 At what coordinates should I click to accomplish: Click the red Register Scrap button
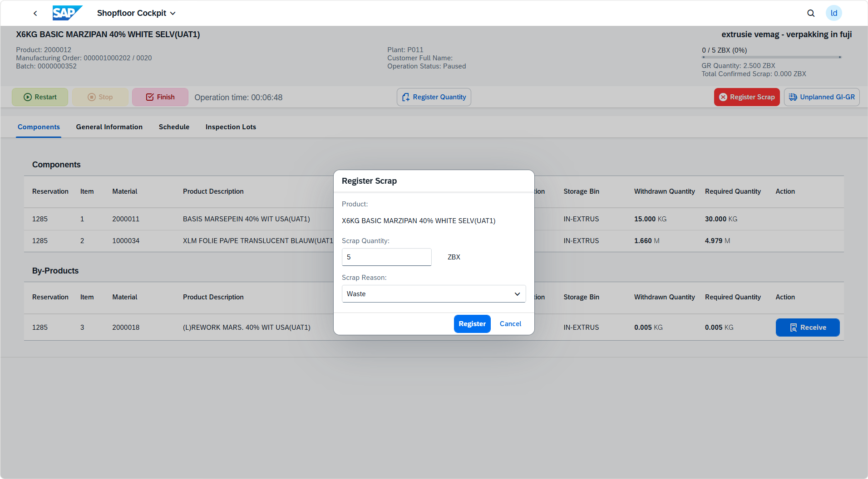(747, 97)
